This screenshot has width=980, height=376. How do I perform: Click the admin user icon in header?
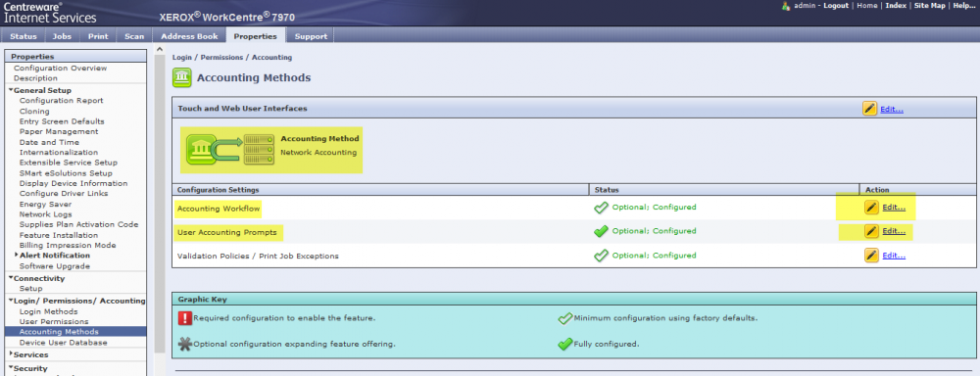coord(786,6)
